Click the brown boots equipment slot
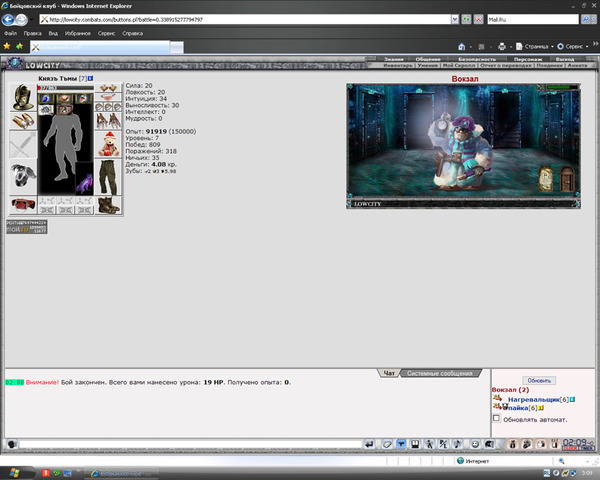The image size is (600, 480). click(108, 205)
